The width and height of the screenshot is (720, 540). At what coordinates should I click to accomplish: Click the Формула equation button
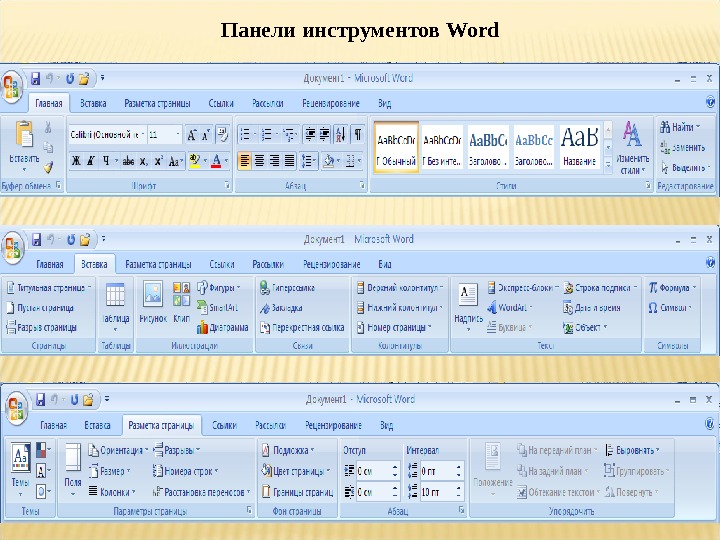pos(673,287)
